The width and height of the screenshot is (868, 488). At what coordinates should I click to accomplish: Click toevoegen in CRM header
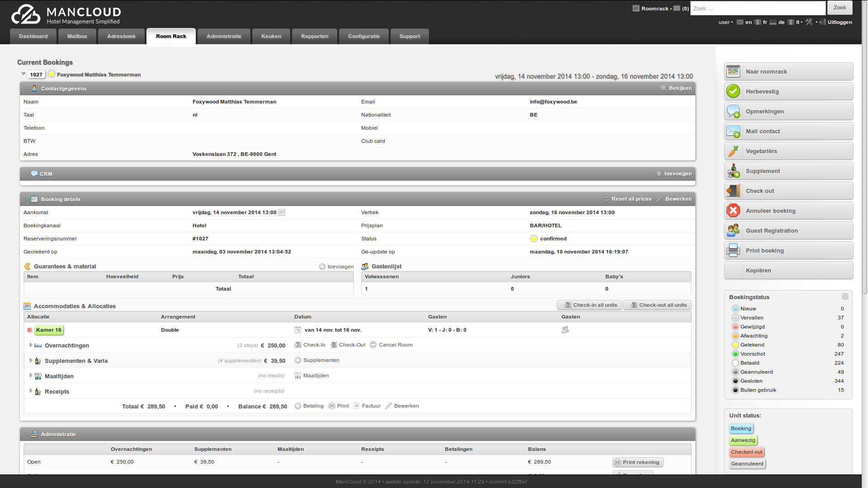click(674, 174)
